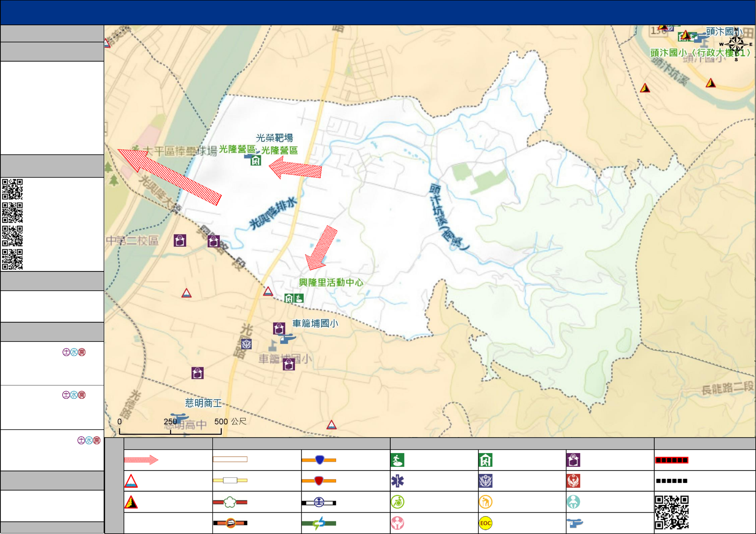
Task: Select the flood hazard triangle in legend
Action: 131,481
